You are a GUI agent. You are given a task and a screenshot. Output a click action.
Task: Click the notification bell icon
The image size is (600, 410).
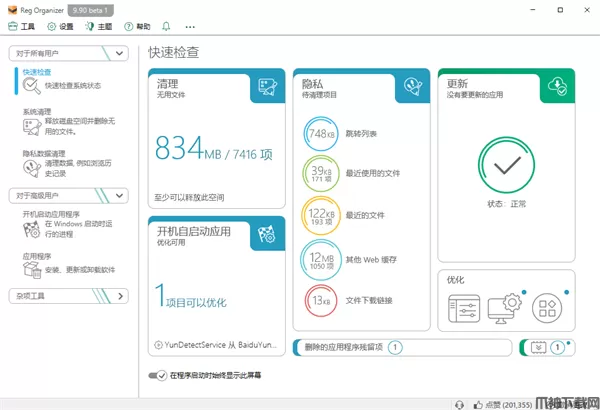click(x=166, y=27)
